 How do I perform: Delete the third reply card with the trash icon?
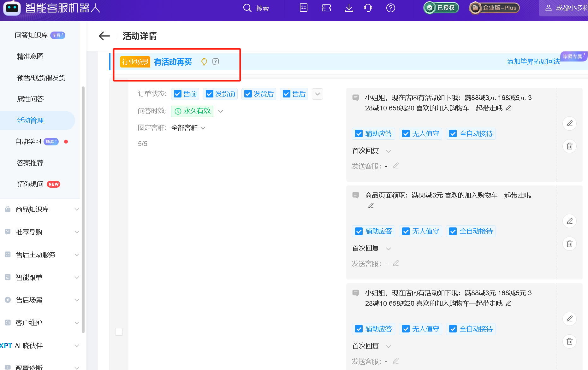(x=570, y=341)
